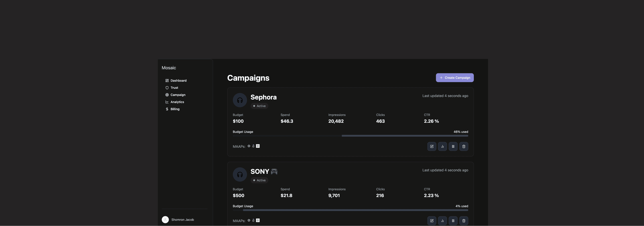Click Sephora's 20,482 impressions value
Viewport: 644px width, 226px height.
[336, 121]
